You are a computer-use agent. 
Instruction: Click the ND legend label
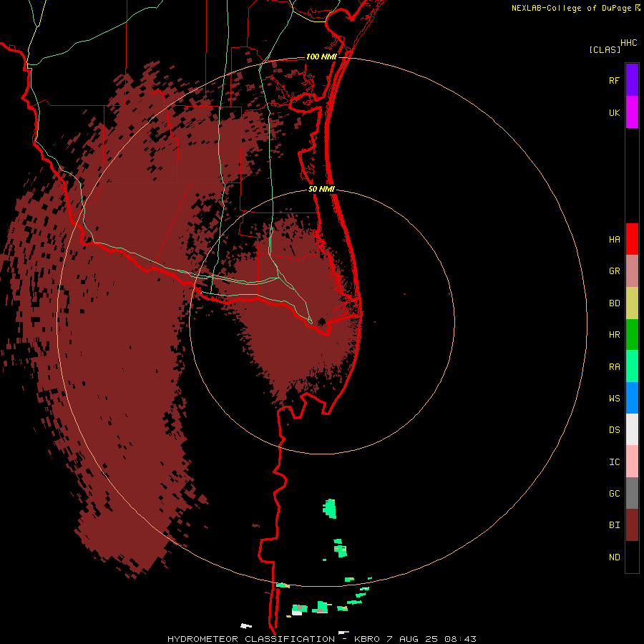[x=614, y=557]
